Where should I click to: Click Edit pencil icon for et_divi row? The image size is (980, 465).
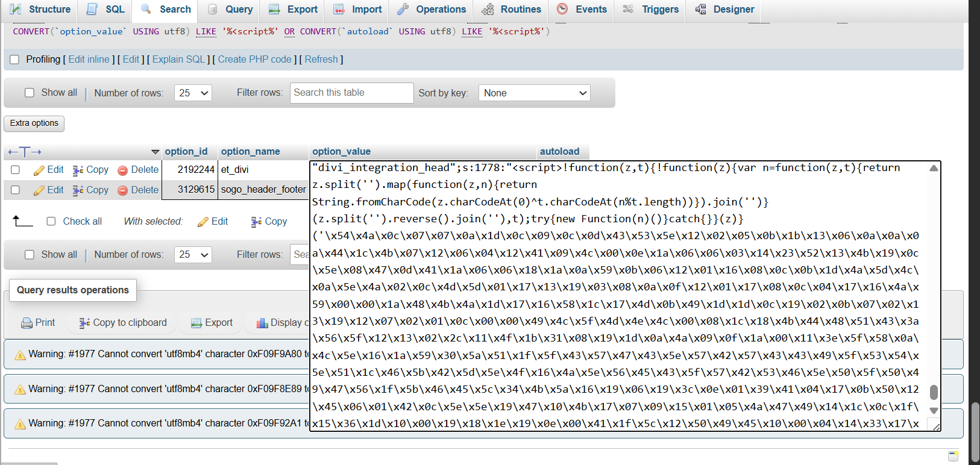[x=39, y=170]
